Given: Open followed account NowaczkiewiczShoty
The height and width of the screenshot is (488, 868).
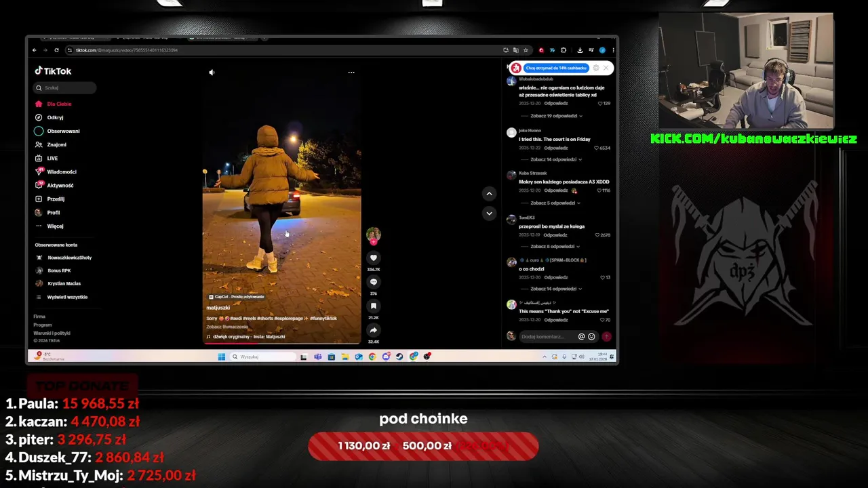Looking at the screenshot, I should (64, 258).
